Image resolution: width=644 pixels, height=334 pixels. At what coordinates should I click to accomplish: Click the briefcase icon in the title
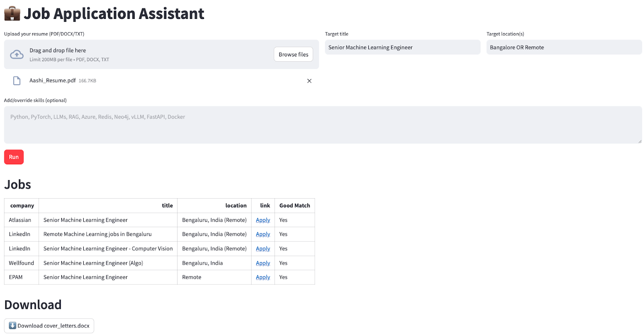(x=12, y=14)
